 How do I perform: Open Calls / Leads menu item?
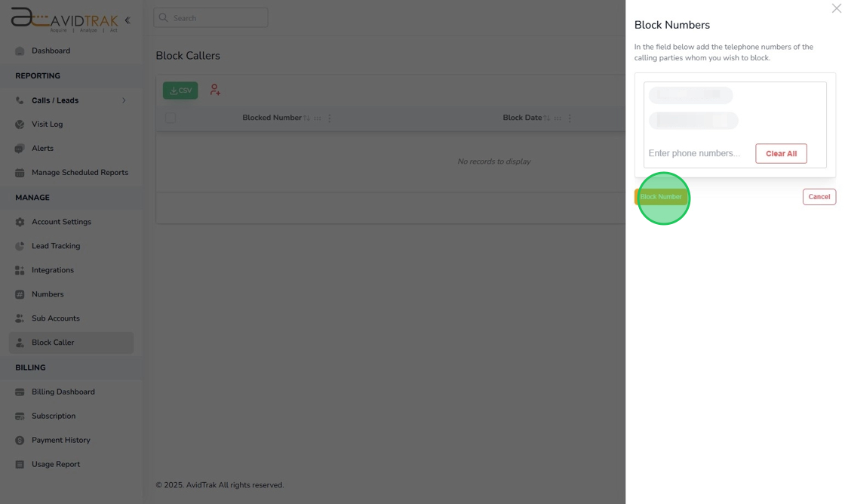tap(71, 100)
